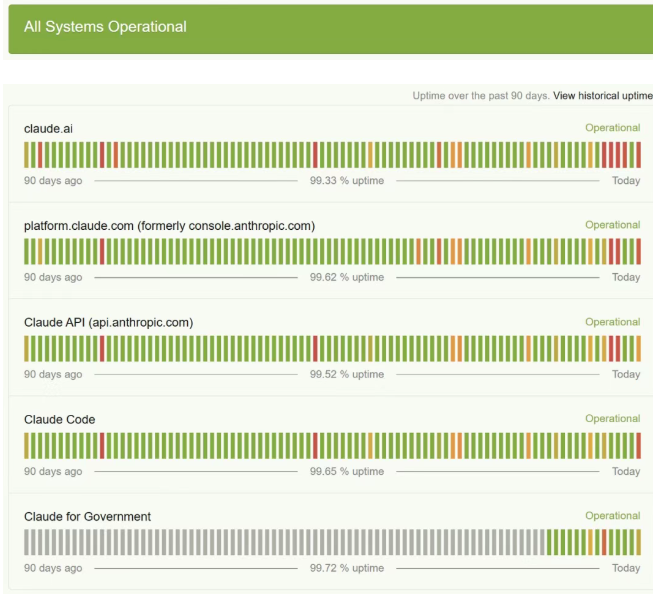Click the 99.33 % uptime label

click(347, 181)
